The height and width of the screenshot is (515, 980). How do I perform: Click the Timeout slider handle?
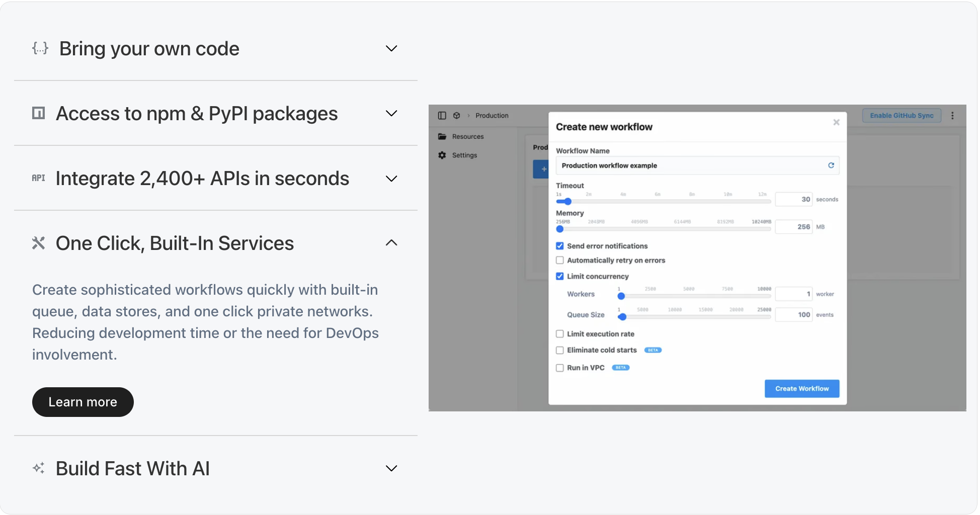[x=568, y=202]
